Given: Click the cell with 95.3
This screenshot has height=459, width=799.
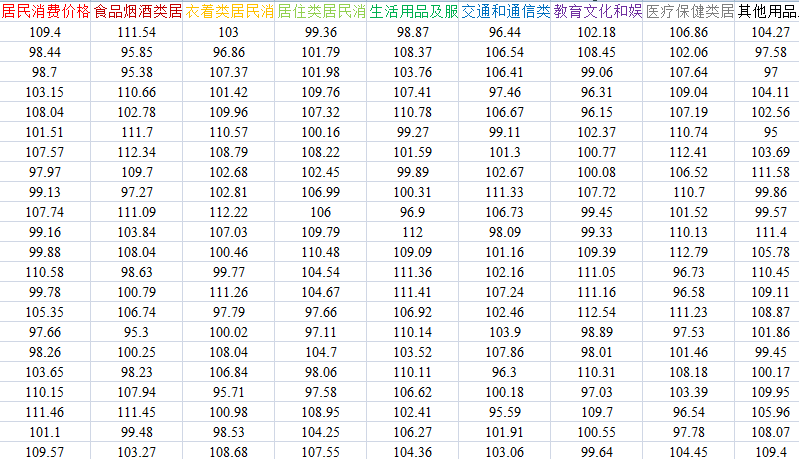Looking at the screenshot, I should point(137,332).
